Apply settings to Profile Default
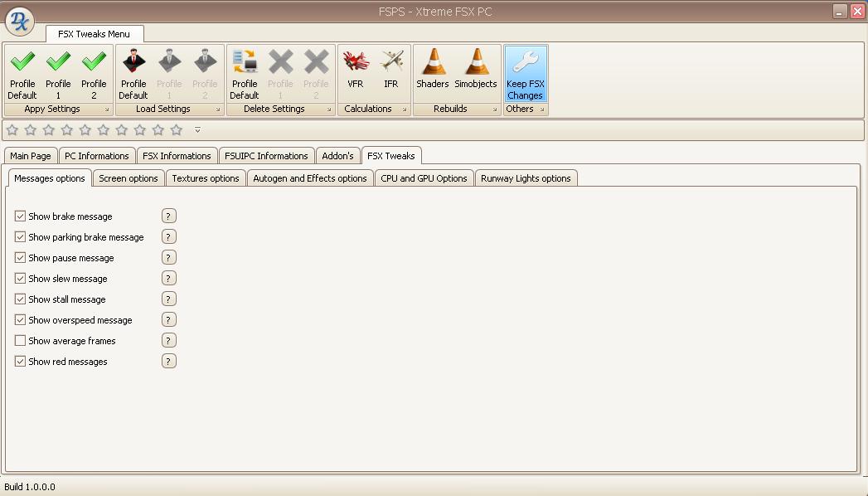Screen dimensions: 868x496 22,74
